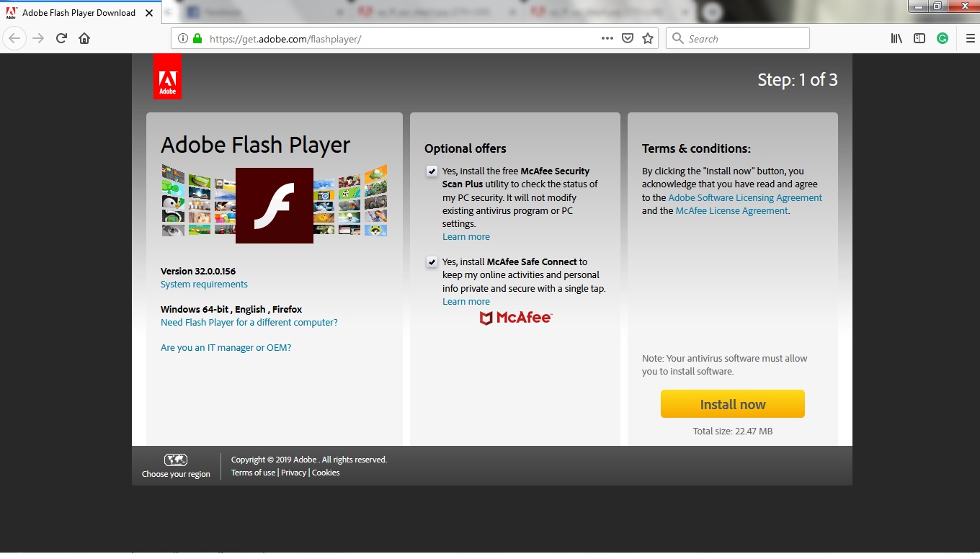Click the 'Copyright © 2019 Adobe' text
Viewport: 980px width, 559px height.
309,460
